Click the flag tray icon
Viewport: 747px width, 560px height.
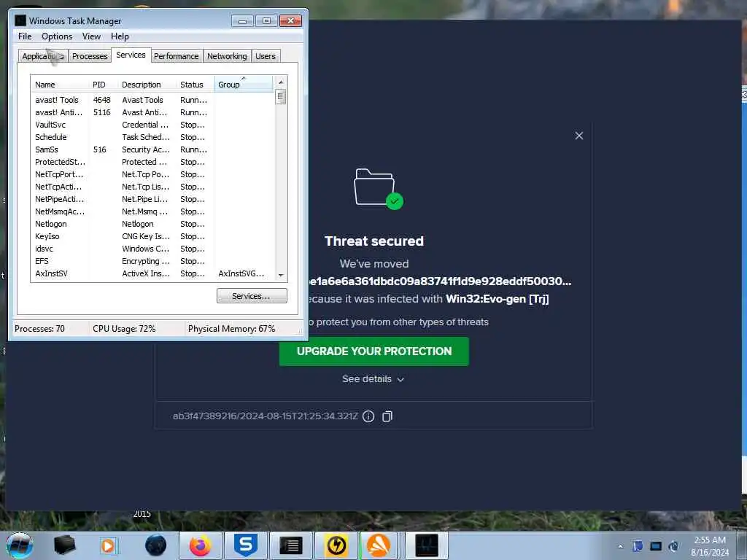[x=638, y=546]
